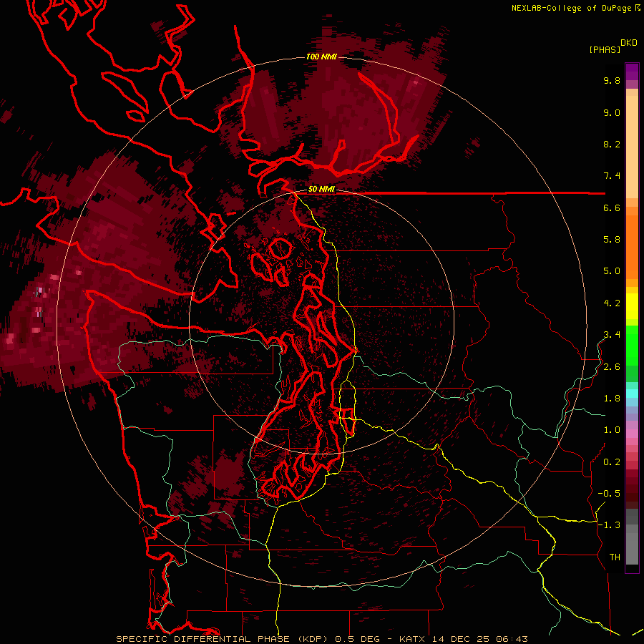Click the [PHAS] legend label
Viewport: 644px width, 644px height.
[x=605, y=50]
